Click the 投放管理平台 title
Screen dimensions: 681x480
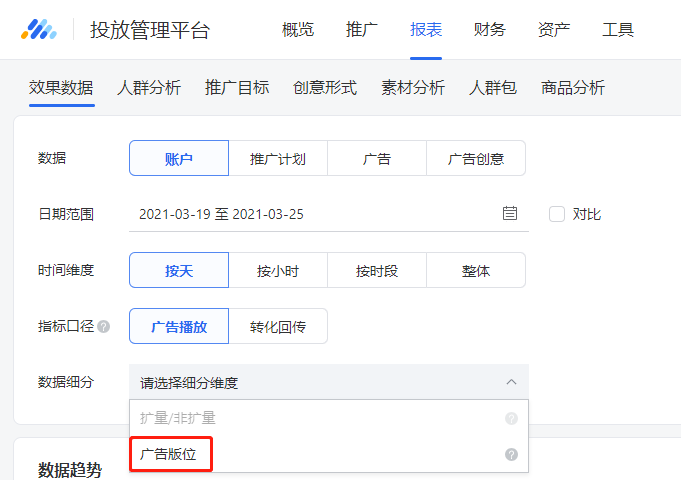150,30
